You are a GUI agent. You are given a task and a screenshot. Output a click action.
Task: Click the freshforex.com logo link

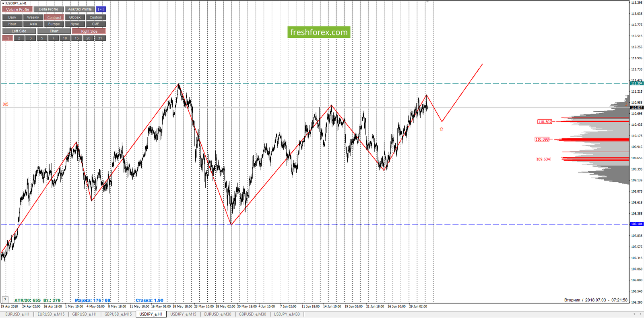[x=319, y=32]
